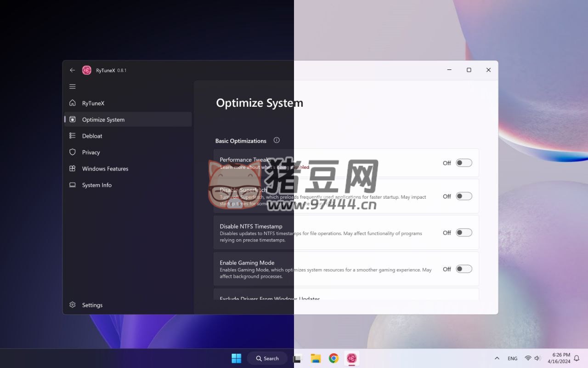Image resolution: width=588 pixels, height=368 pixels.
Task: Open the Debloat page label
Action: [92, 136]
